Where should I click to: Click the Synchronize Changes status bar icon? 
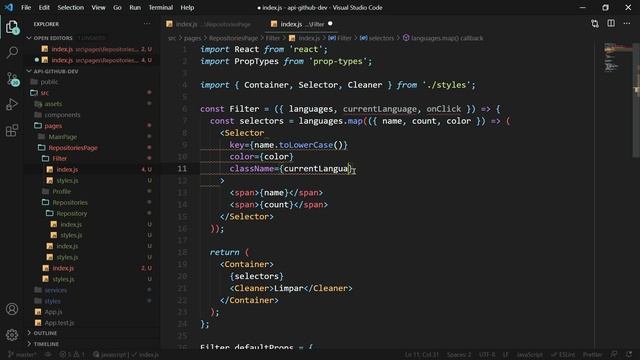(48, 354)
